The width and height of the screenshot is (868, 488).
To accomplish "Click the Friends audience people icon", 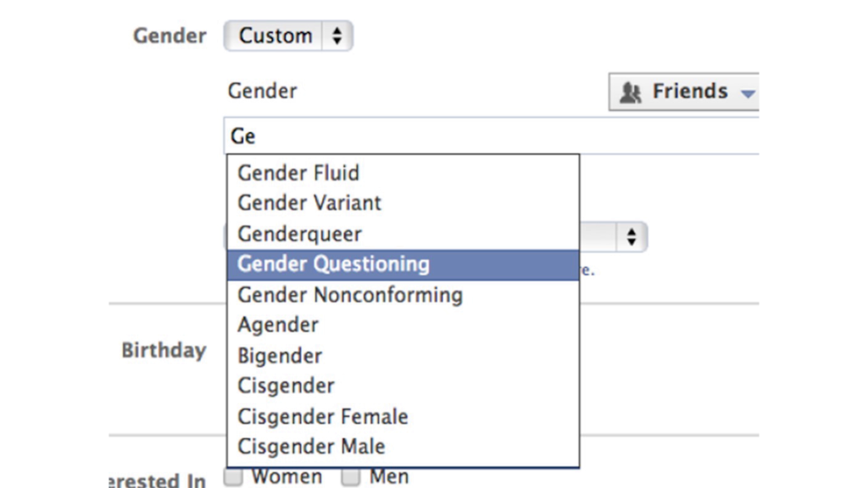I will [x=630, y=92].
